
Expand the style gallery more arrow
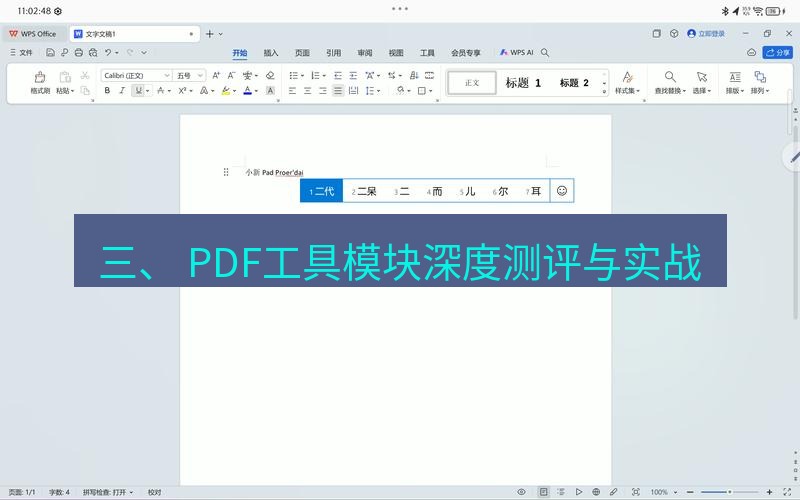(604, 92)
